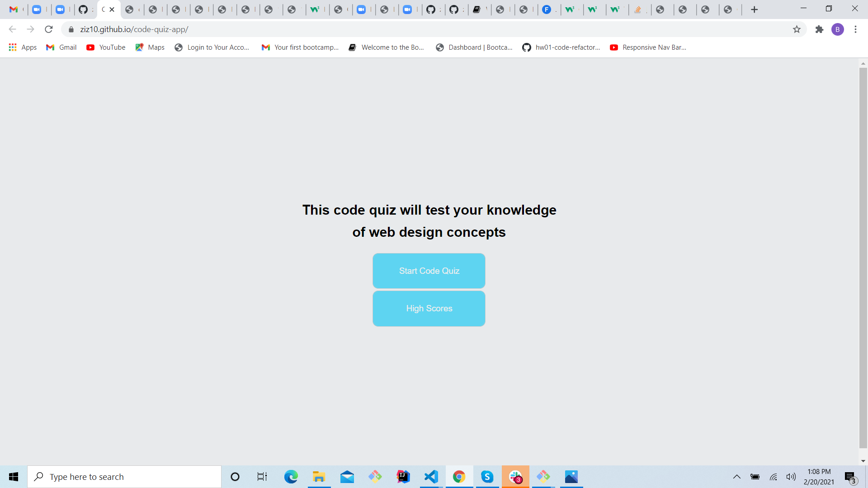Open Skype from the taskbar

[x=487, y=477]
